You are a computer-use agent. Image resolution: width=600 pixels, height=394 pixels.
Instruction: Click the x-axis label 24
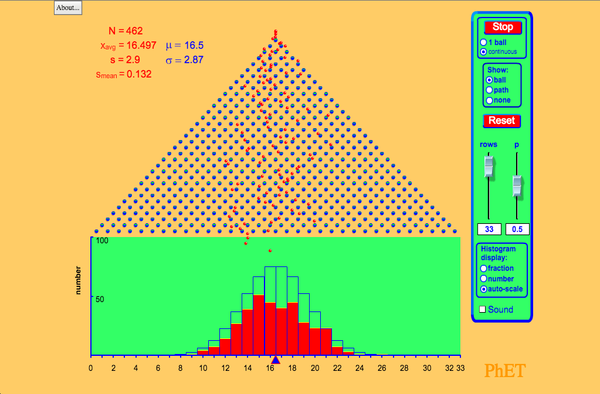coord(359,368)
